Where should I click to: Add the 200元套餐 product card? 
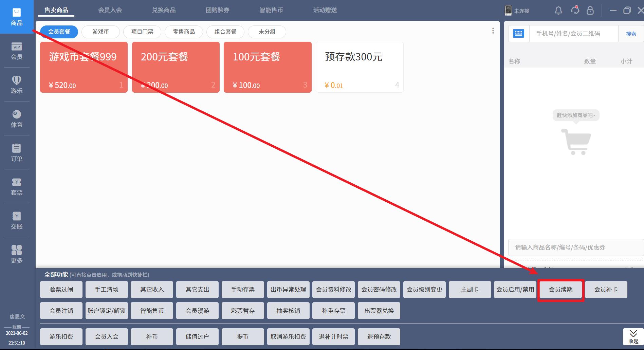click(176, 67)
